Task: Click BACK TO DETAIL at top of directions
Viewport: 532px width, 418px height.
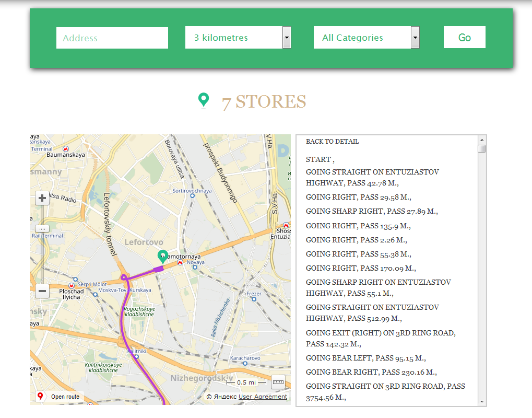Action: point(332,141)
